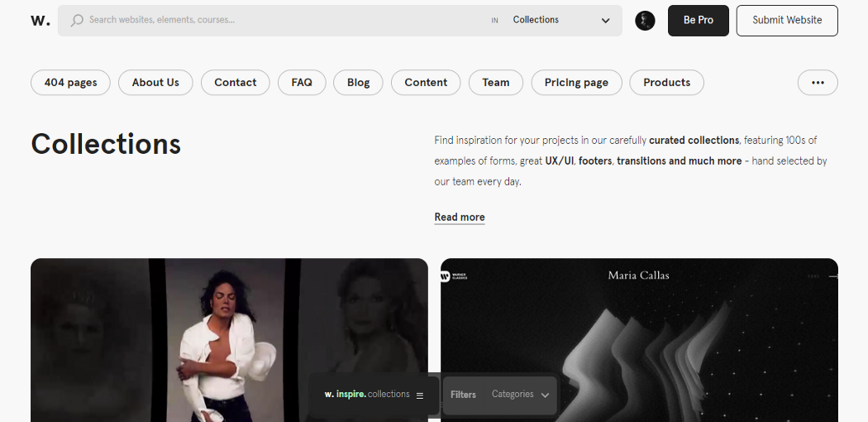The height and width of the screenshot is (422, 868).
Task: Show more tags with ellipsis button
Action: pyautogui.click(x=818, y=83)
